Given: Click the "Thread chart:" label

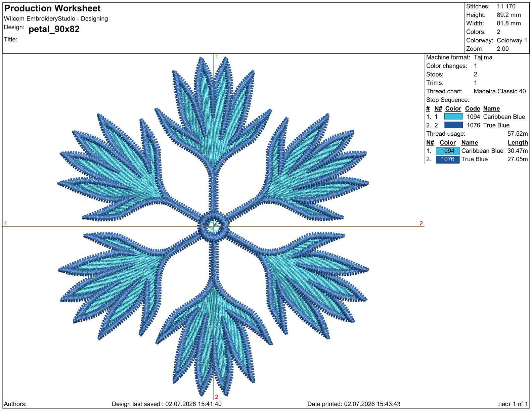Looking at the screenshot, I should pos(444,91).
